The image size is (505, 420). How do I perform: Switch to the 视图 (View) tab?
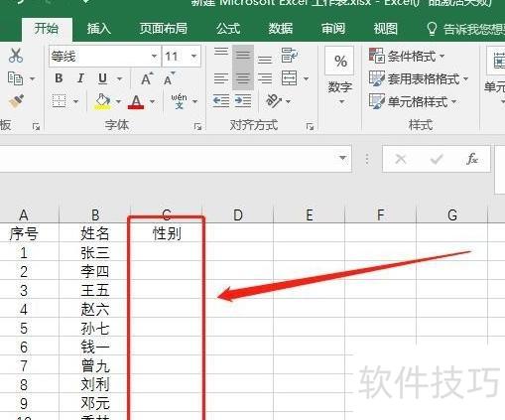point(385,29)
